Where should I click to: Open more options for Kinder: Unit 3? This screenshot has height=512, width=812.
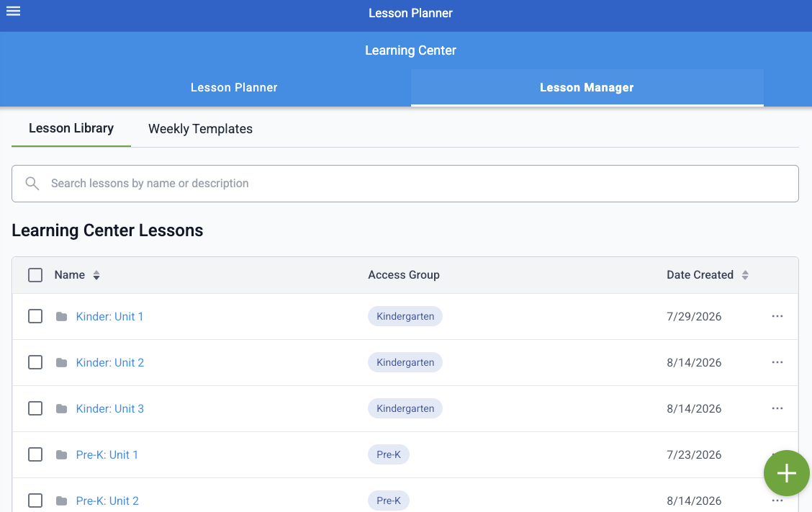[x=777, y=408]
